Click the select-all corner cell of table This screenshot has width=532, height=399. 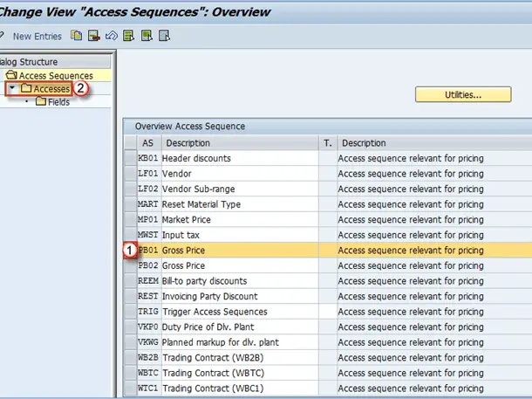tap(130, 142)
